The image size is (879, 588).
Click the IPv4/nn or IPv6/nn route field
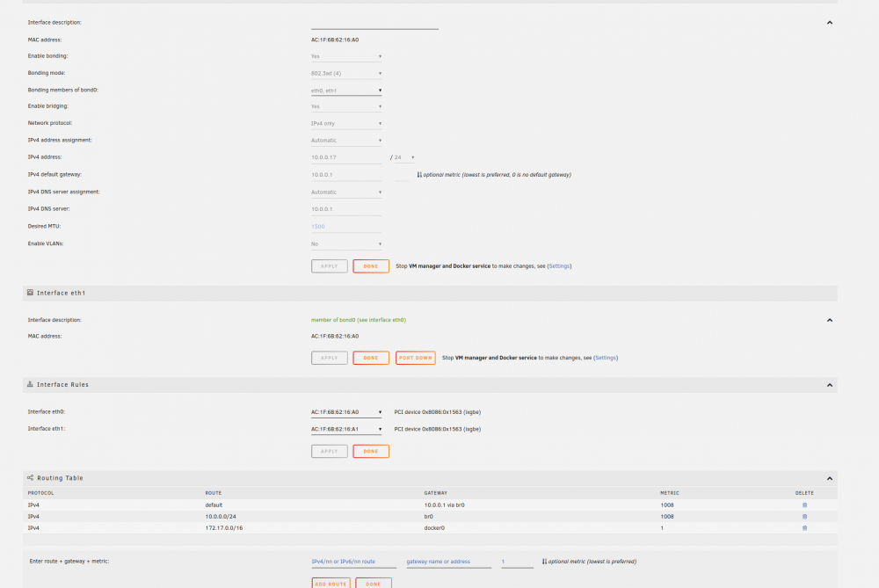coord(353,562)
